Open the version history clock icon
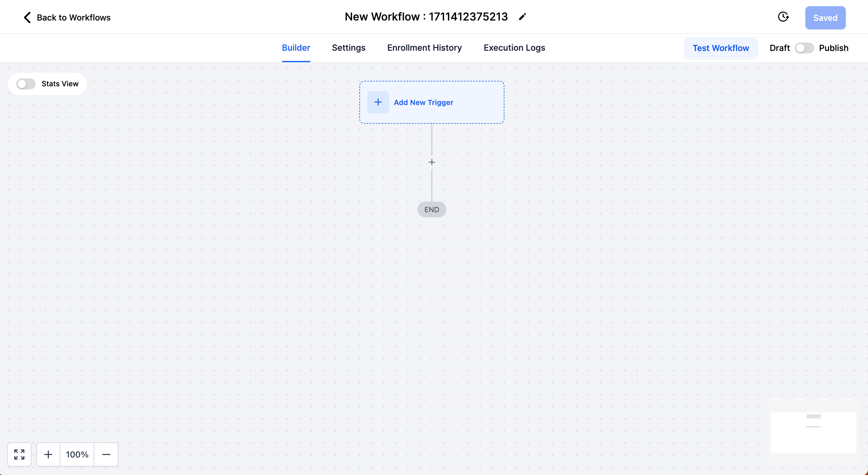The width and height of the screenshot is (868, 475). [783, 17]
